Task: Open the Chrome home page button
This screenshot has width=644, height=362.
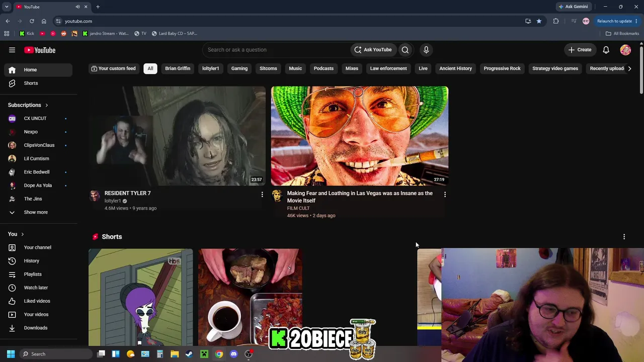Action: pos(44,21)
